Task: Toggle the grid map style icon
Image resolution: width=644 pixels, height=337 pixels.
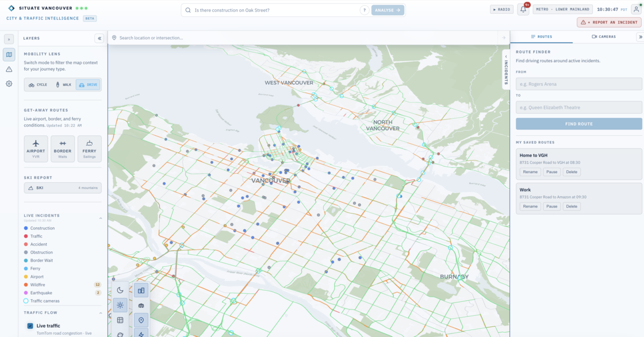Action: pos(120,320)
